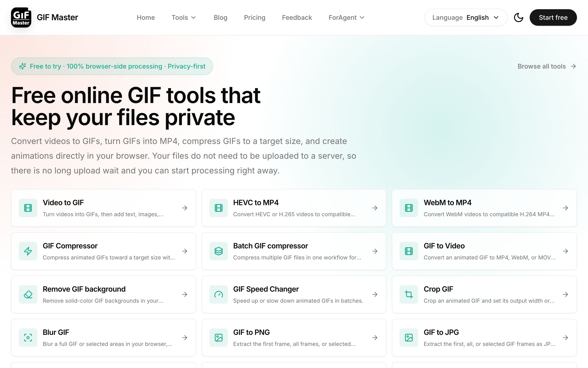This screenshot has width=588, height=368.
Task: Click the GIF to JPG image icon
Action: tap(409, 338)
